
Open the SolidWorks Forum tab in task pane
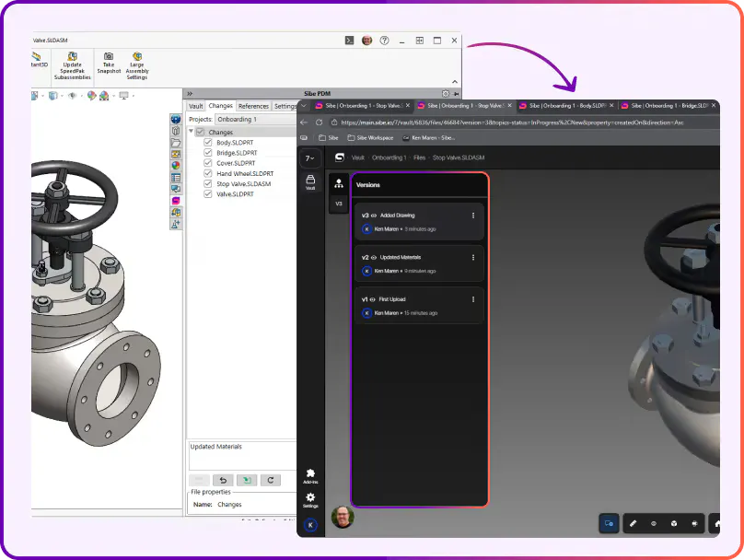pyautogui.click(x=176, y=189)
